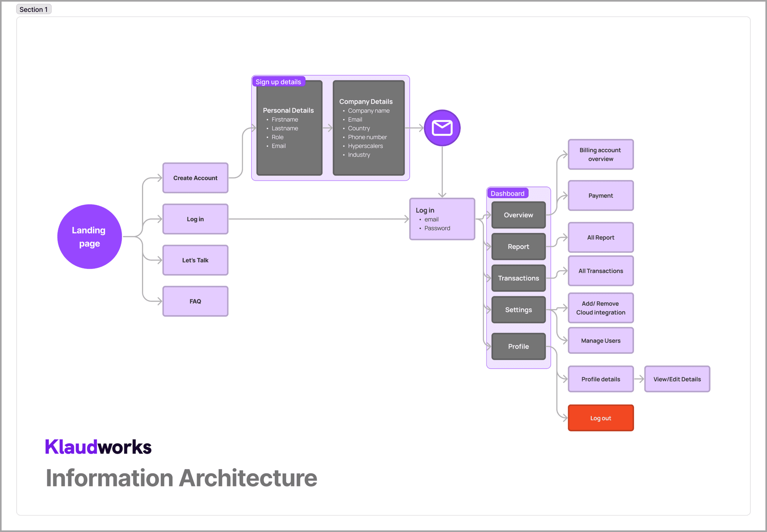767x532 pixels.
Task: Click the Settings dashboard item
Action: 518,310
